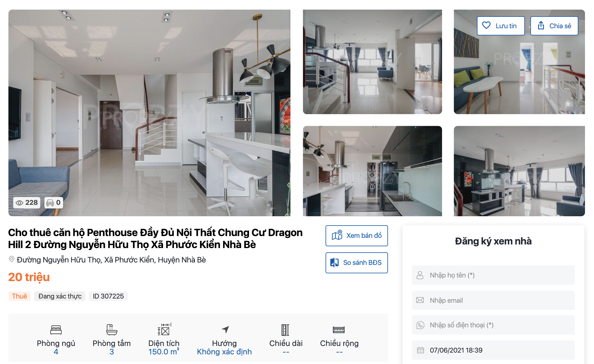Focus the Nhập họ tên input field
594x364 pixels.
(493, 275)
